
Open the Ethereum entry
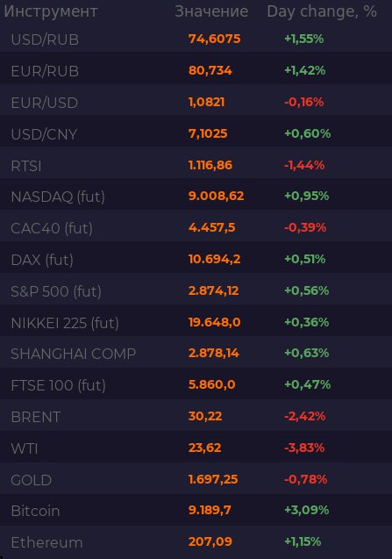click(x=196, y=542)
